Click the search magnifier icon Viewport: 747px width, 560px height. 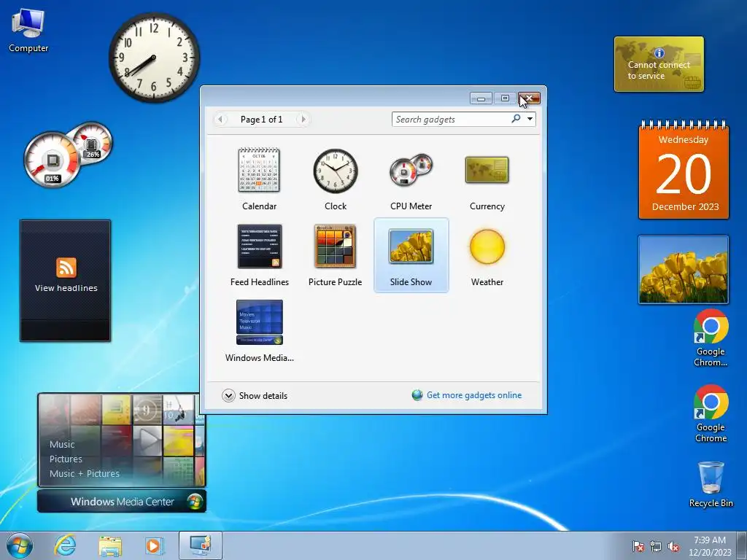click(x=516, y=119)
